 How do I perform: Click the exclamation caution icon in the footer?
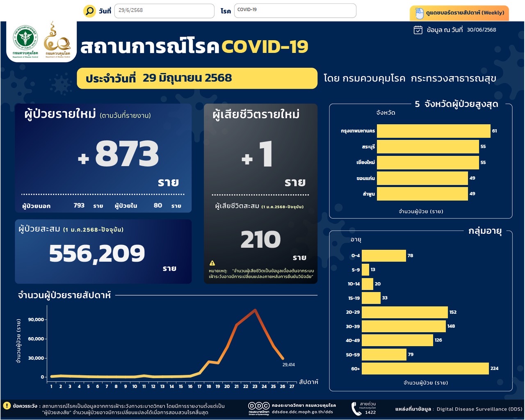pyautogui.click(x=7, y=406)
